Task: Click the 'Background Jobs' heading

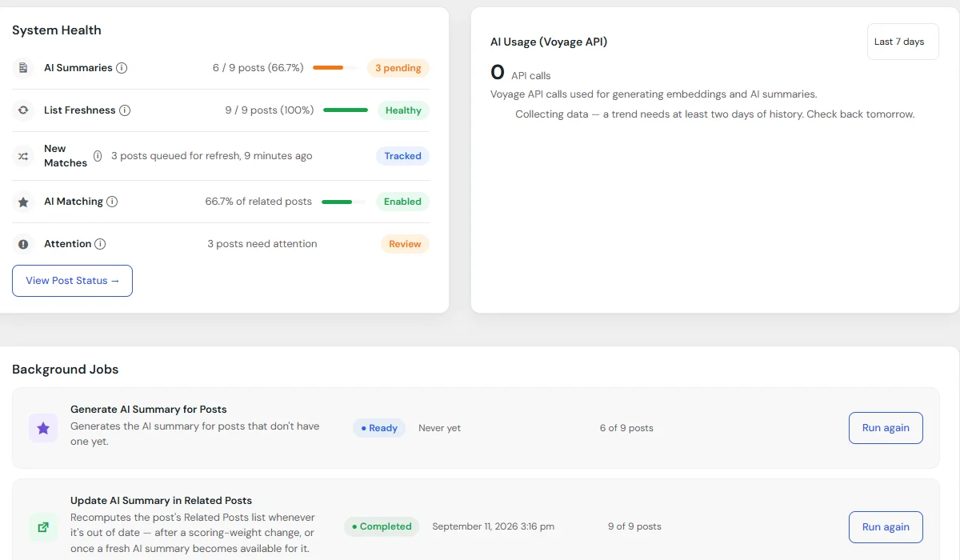Action: pyautogui.click(x=66, y=370)
